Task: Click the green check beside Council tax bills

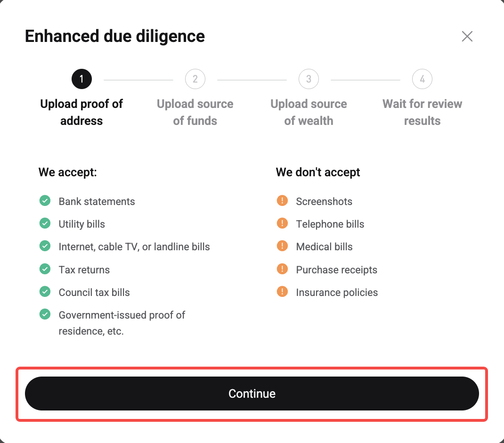Action: click(x=45, y=291)
